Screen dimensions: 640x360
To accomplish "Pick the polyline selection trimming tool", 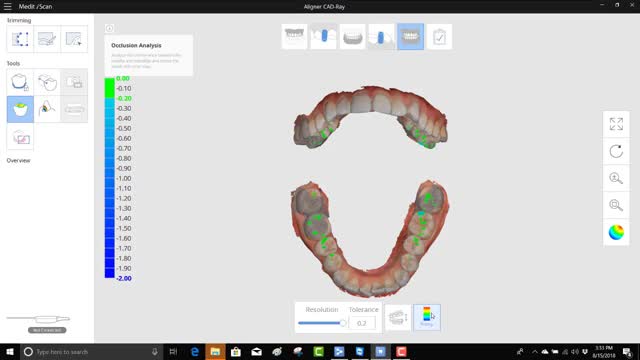I will [74, 39].
